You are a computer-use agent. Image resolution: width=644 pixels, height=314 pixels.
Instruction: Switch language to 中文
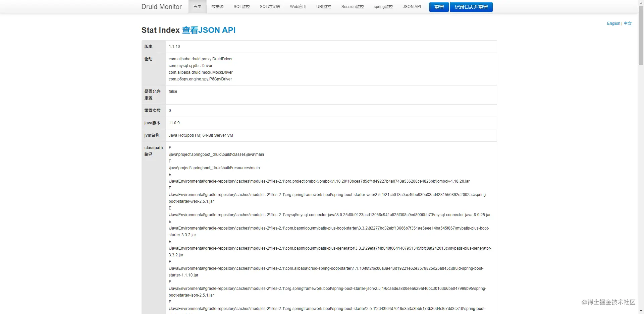(628, 23)
